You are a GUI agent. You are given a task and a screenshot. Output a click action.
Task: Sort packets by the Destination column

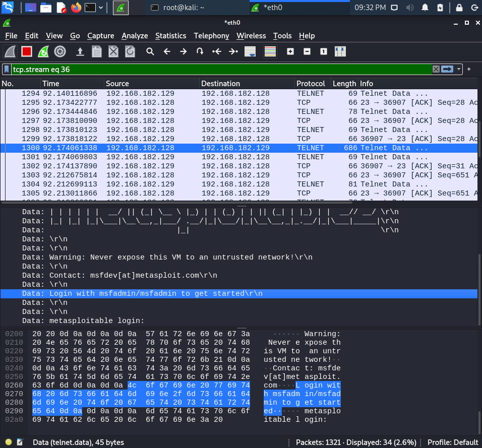tap(247, 84)
